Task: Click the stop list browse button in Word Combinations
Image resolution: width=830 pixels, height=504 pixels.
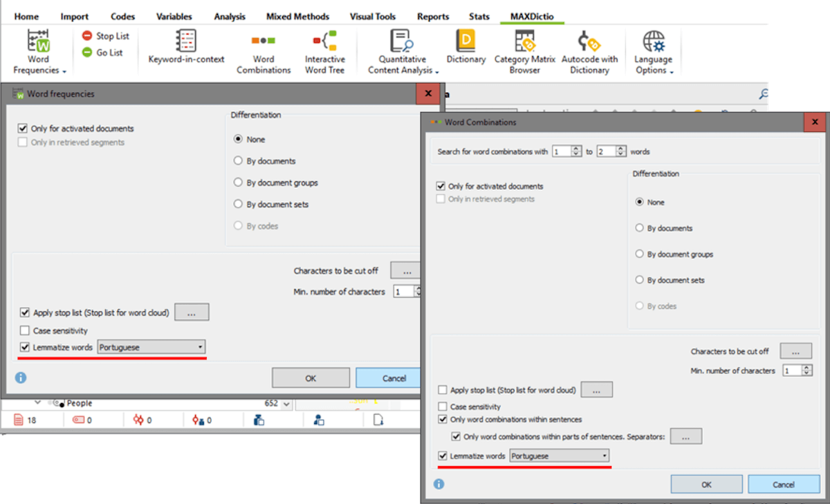Action: (596, 390)
